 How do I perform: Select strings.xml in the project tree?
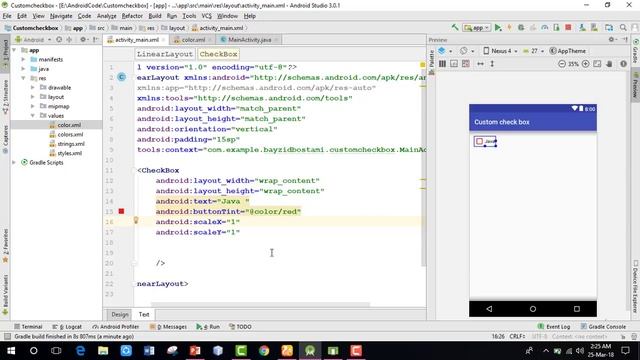point(71,144)
